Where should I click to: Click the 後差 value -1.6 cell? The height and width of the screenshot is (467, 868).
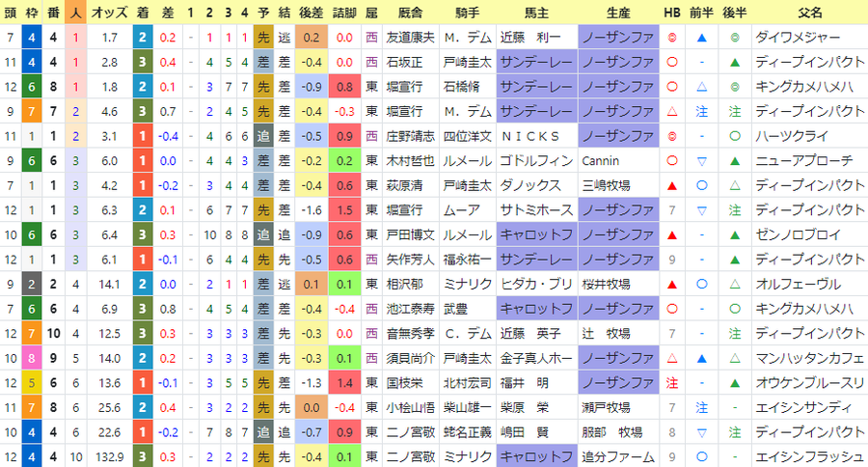pos(312,210)
